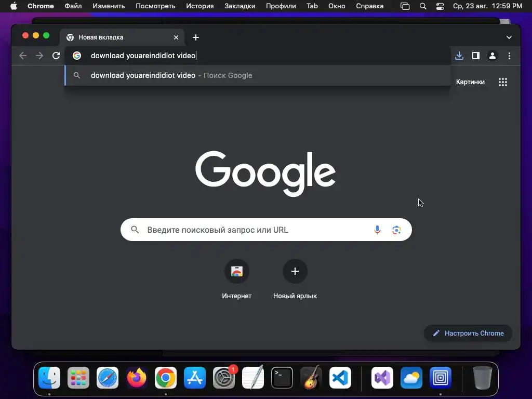Open App Store from the Dock

tap(195, 378)
